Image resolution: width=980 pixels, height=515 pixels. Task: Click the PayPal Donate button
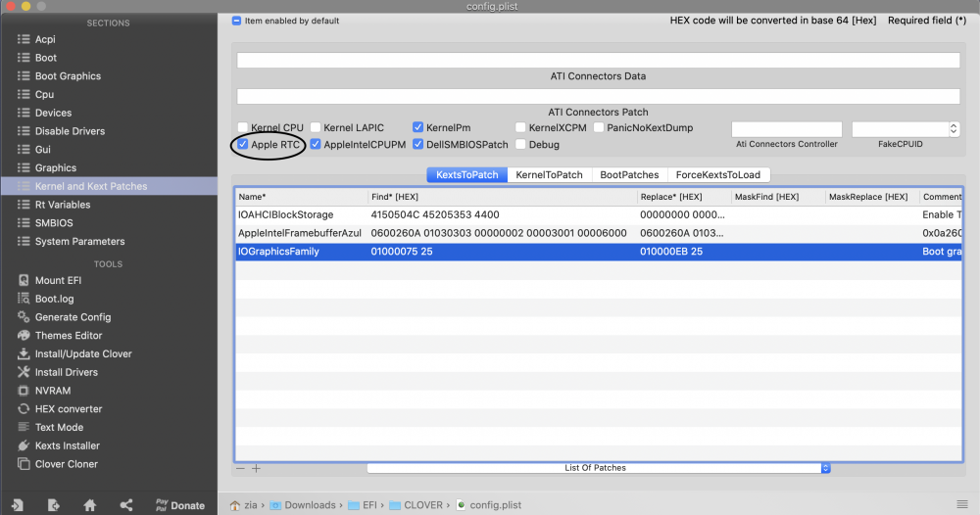tap(179, 505)
